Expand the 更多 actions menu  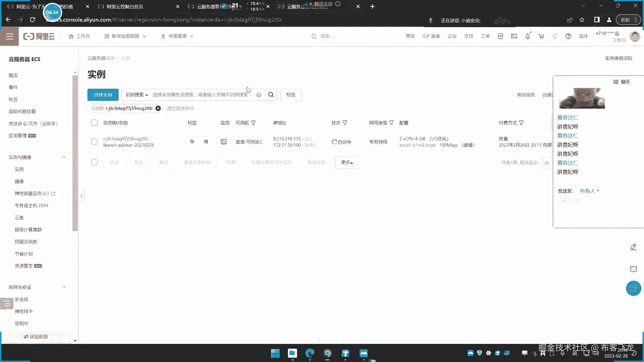coord(347,162)
